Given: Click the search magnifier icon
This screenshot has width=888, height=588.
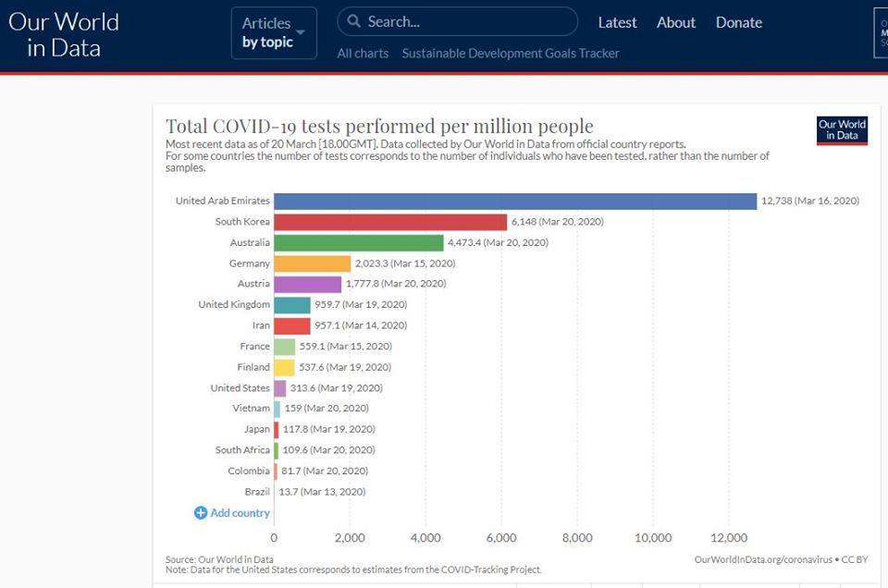Looking at the screenshot, I should coord(354,21).
